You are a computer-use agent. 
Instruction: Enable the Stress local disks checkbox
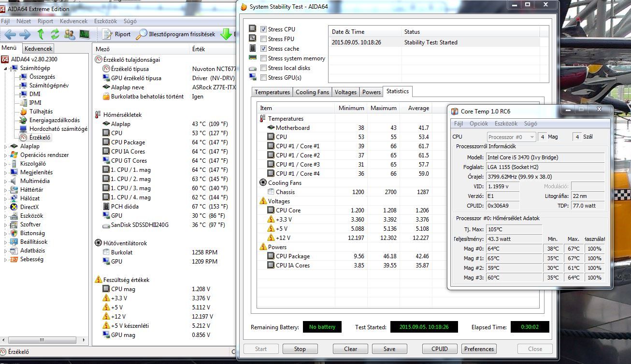coord(264,68)
